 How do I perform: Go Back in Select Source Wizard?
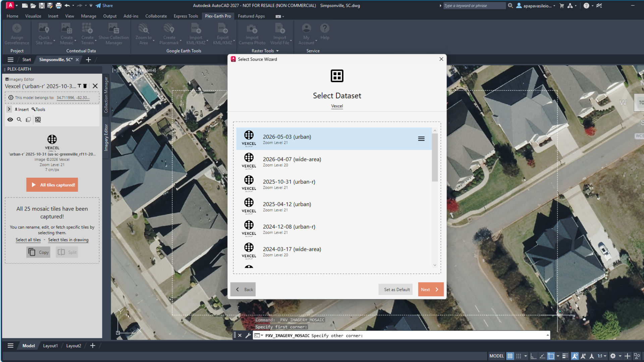[x=243, y=289]
